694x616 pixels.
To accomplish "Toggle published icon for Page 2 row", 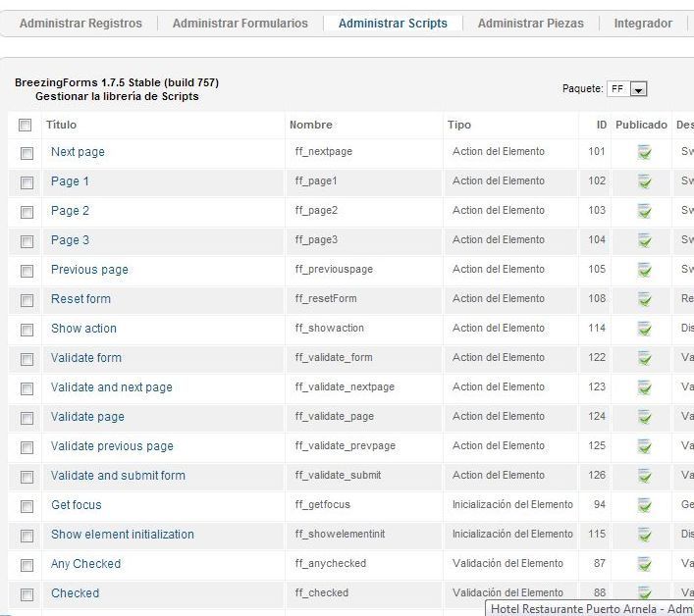I will 644,211.
